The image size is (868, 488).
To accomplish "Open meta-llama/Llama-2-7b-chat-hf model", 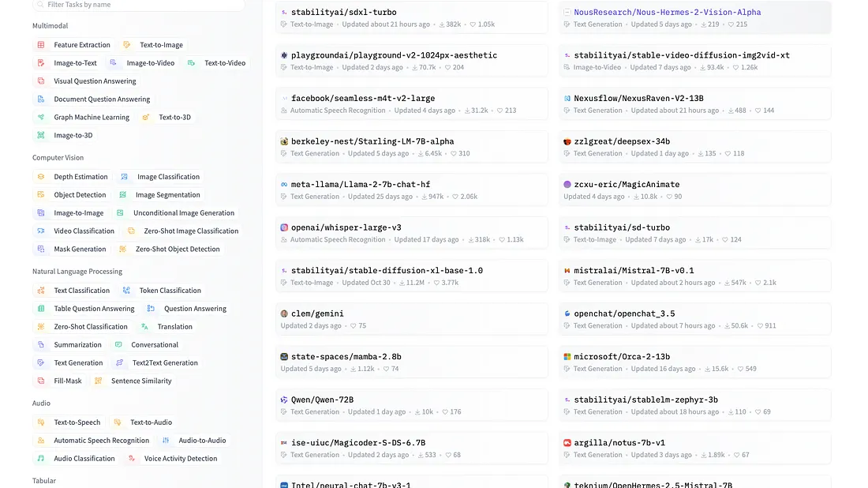I will click(412, 190).
